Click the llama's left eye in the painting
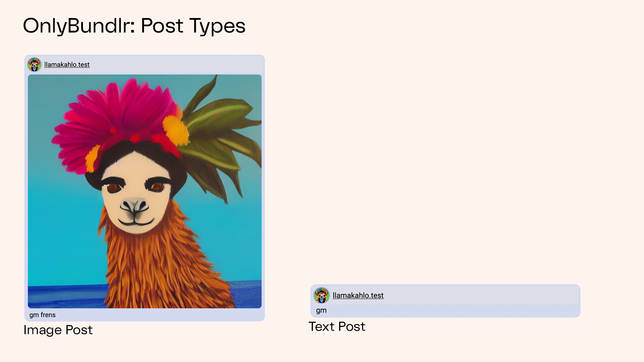 (x=114, y=187)
